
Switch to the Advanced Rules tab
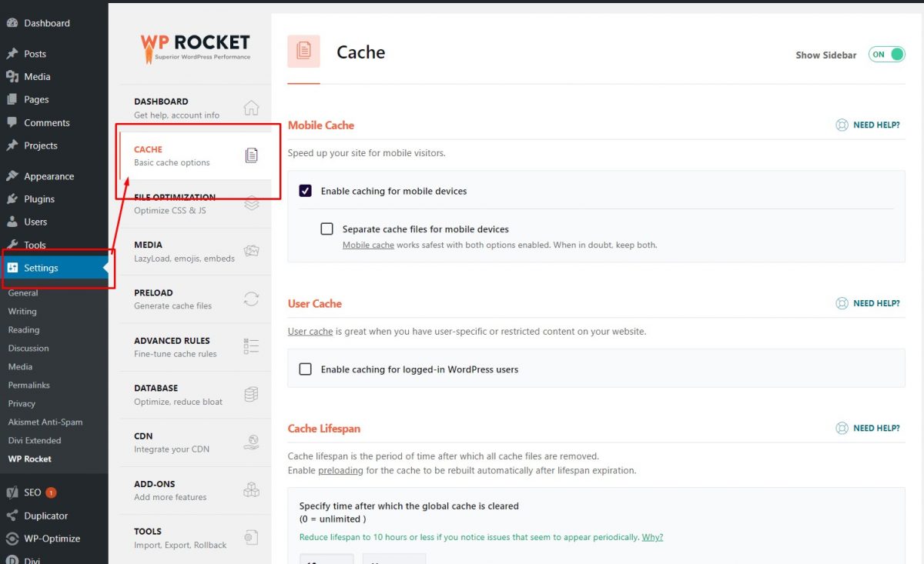point(195,347)
